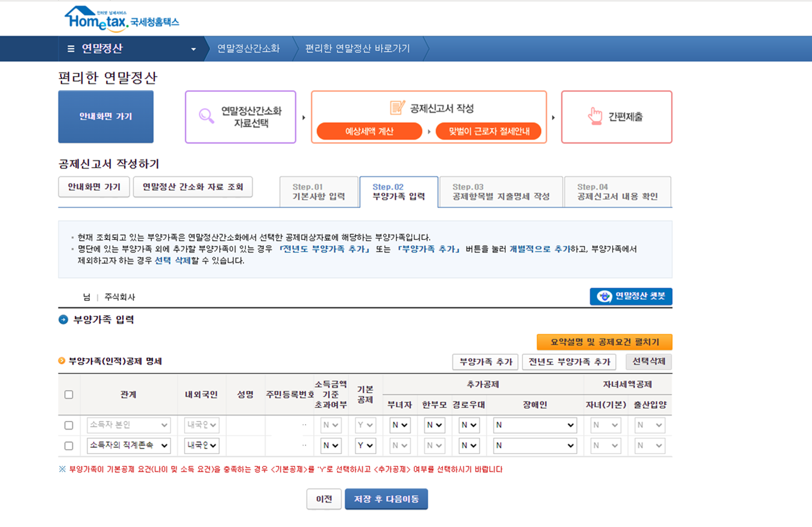Click orange 예상세액 계산 pill button
Screen dimensions: 812x527
click(369, 131)
